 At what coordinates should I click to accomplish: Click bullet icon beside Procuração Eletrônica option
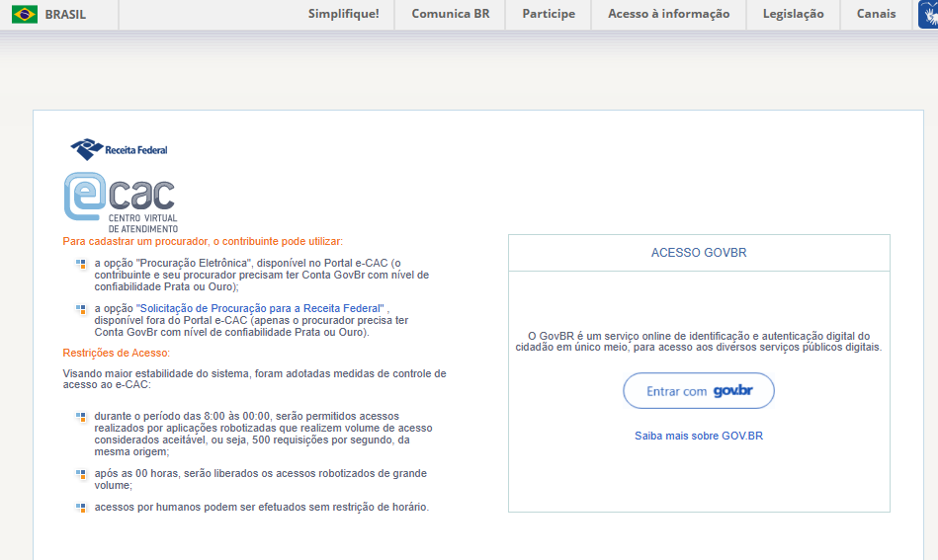(81, 264)
